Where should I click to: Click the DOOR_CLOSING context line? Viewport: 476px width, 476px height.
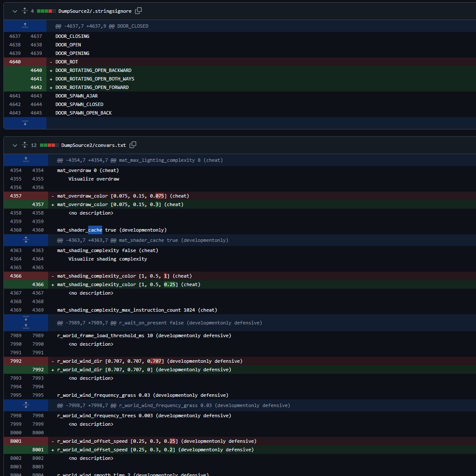coord(72,36)
